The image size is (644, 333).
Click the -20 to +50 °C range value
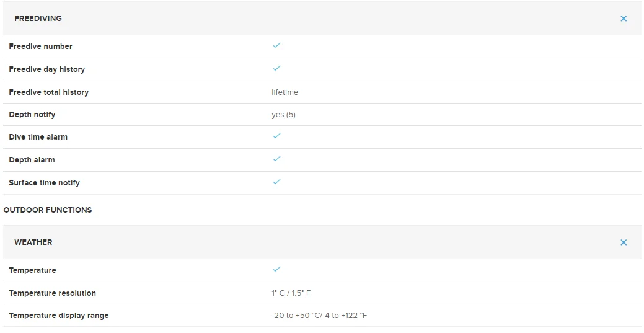pyautogui.click(x=319, y=316)
